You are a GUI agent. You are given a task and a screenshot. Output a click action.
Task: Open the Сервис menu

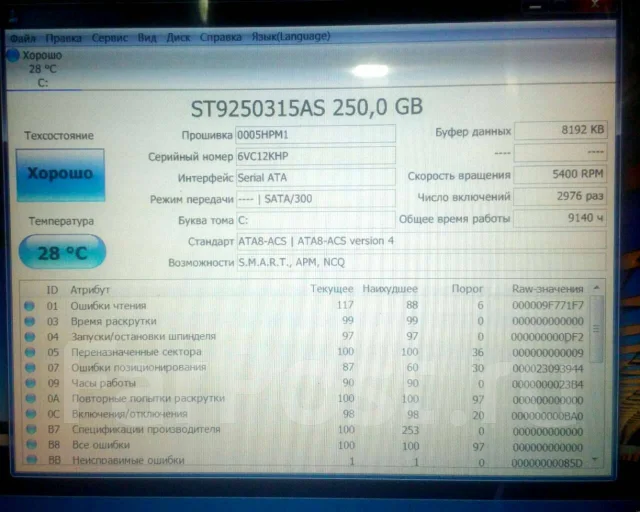pos(109,38)
